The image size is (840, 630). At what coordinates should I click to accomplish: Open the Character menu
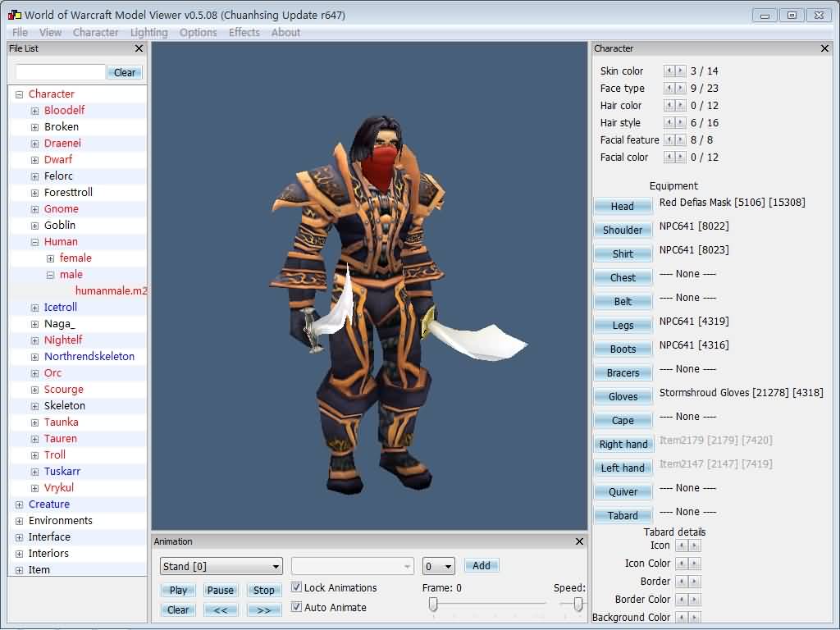(95, 32)
